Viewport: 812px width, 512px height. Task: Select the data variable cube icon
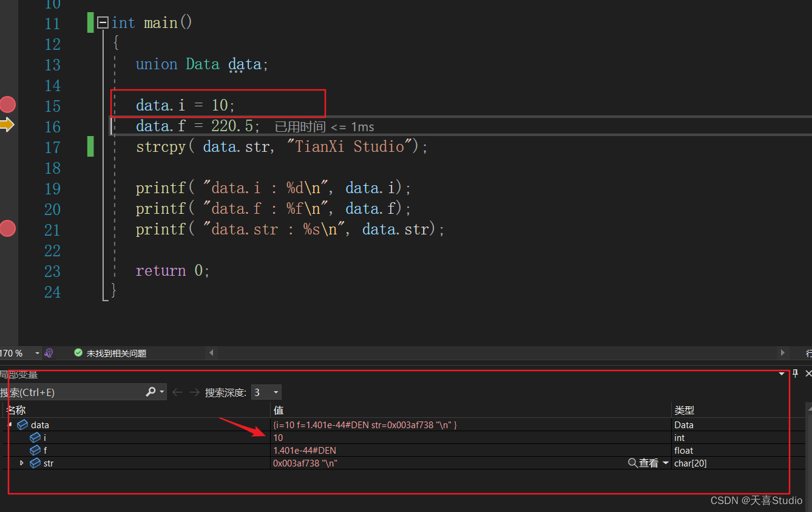[22, 425]
